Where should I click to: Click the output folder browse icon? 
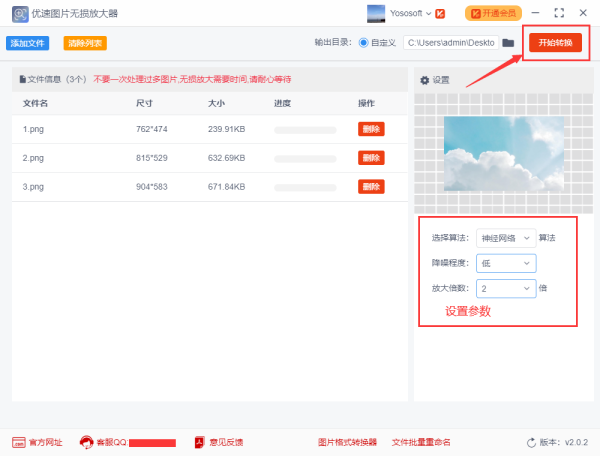[508, 43]
